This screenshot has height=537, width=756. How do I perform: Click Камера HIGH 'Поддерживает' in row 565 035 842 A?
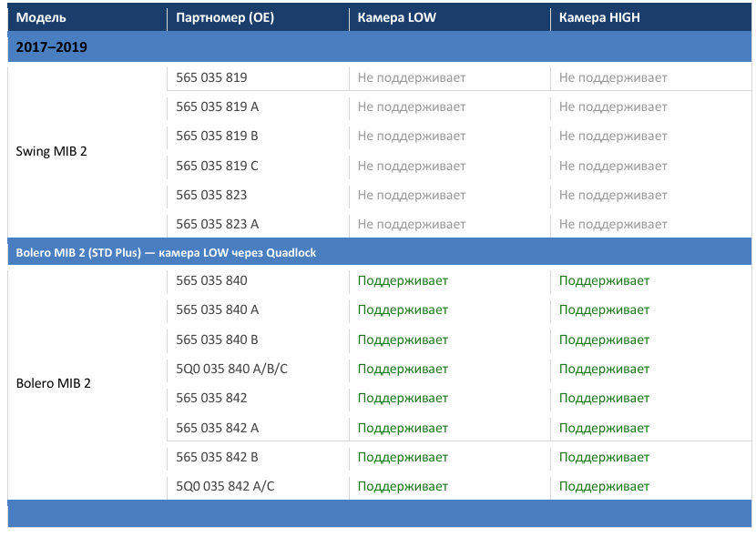(x=604, y=428)
